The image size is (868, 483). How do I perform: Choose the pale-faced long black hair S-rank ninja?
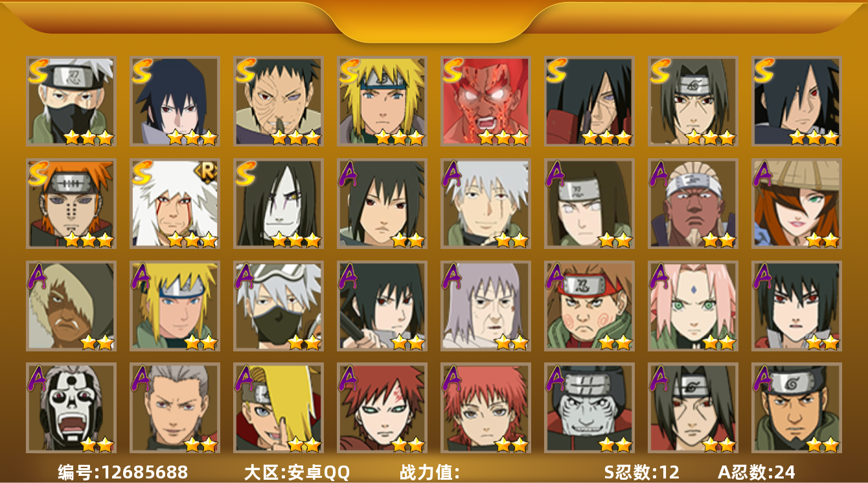click(x=279, y=204)
